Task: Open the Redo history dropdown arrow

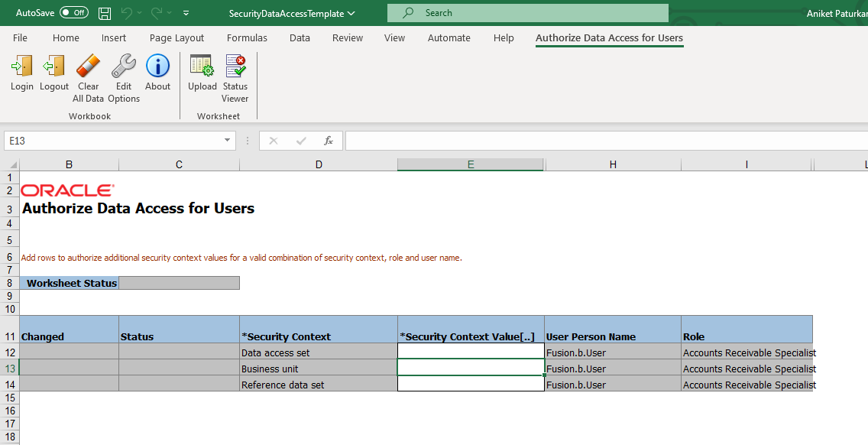Action: coord(169,13)
